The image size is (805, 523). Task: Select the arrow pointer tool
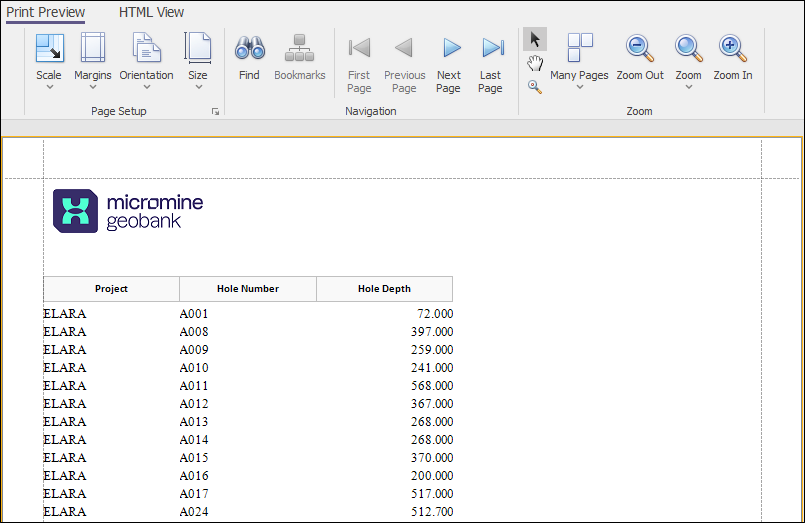click(535, 39)
